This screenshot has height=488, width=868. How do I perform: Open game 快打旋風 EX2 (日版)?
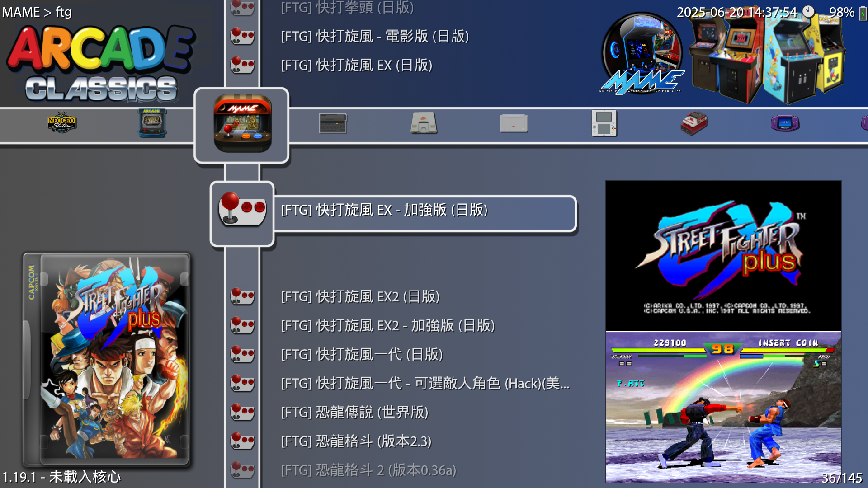pos(360,296)
